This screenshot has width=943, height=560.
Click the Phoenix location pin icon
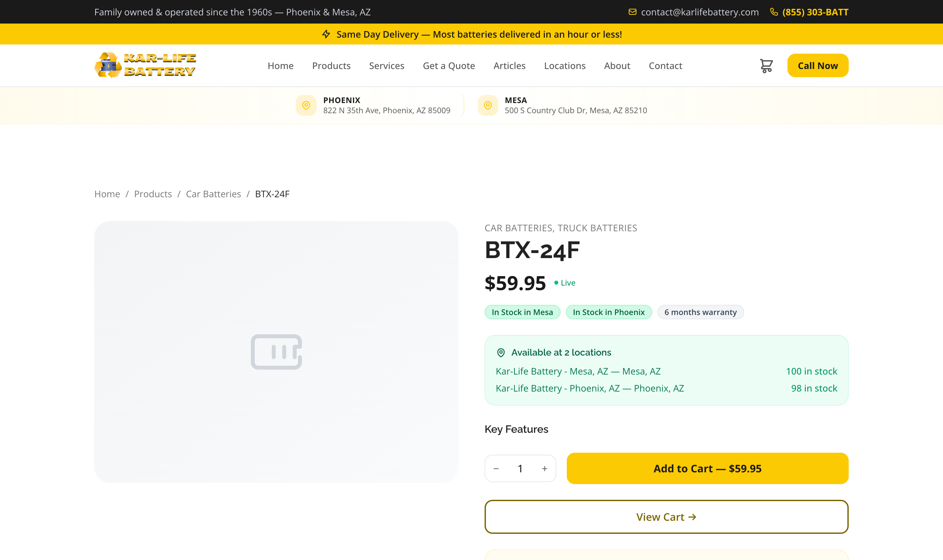click(x=306, y=105)
